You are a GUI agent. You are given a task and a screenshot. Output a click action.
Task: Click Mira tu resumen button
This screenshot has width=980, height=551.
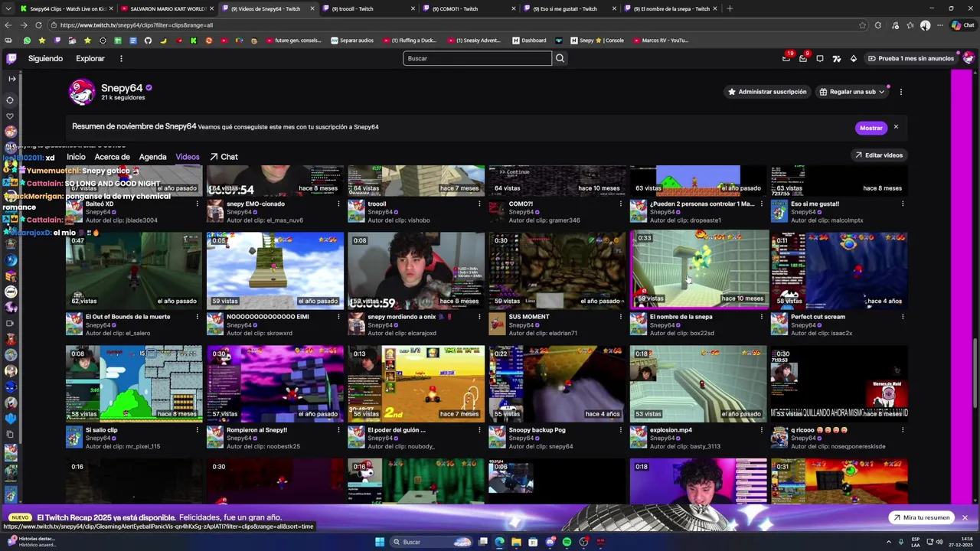pyautogui.click(x=921, y=518)
